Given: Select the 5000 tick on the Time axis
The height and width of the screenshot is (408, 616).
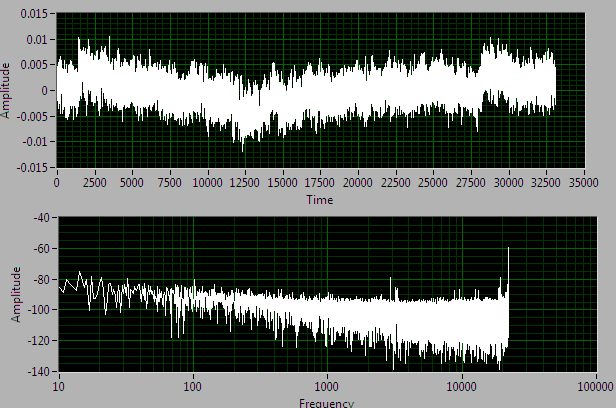Looking at the screenshot, I should 132,182.
